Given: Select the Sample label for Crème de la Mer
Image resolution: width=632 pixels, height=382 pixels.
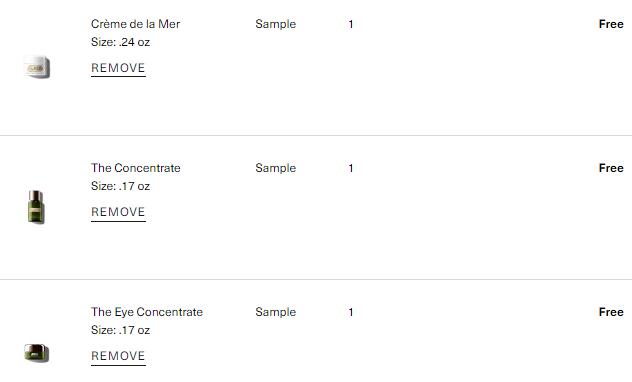Looking at the screenshot, I should coord(276,24).
